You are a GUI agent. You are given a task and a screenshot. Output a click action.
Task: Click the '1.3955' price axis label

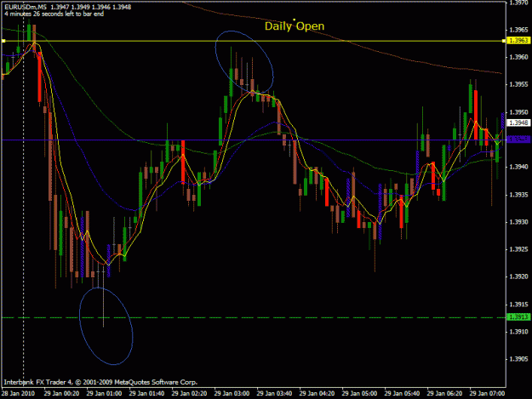click(519, 85)
